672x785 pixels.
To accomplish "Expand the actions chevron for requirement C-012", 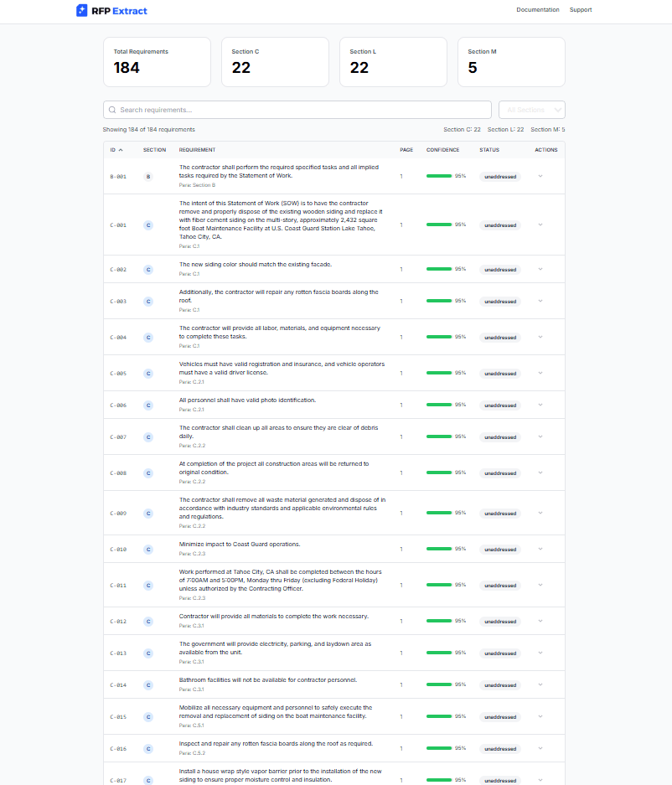I will (540, 621).
